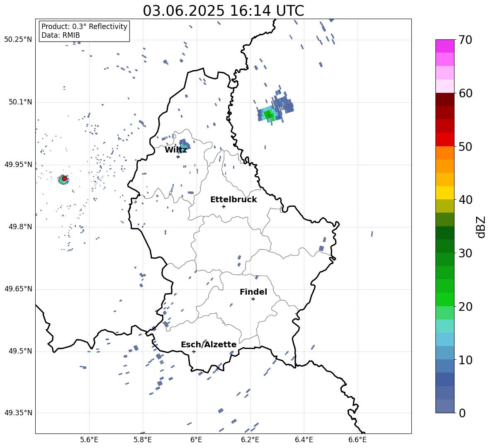
Task: Click the colorbar tick label 10
Action: click(x=465, y=360)
